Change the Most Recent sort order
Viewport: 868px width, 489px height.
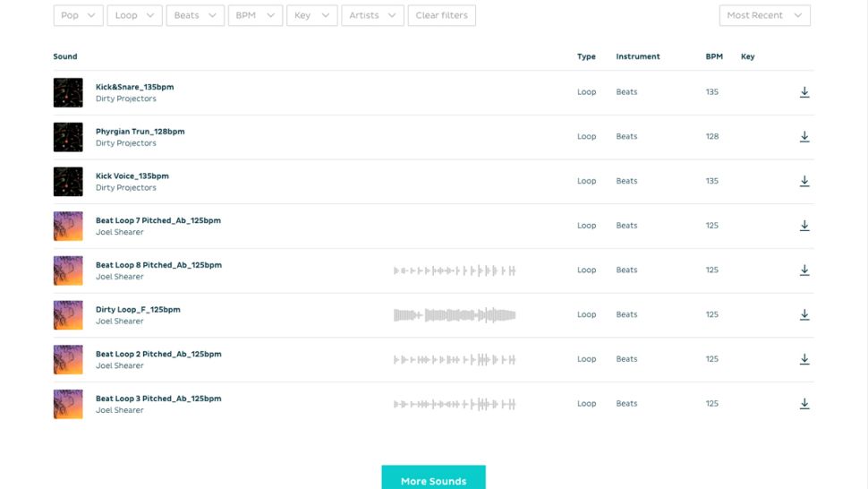pos(764,15)
